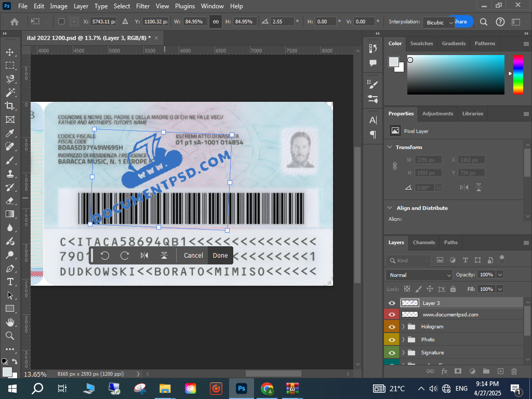Toggle the reference point checkbox

pos(61,21)
